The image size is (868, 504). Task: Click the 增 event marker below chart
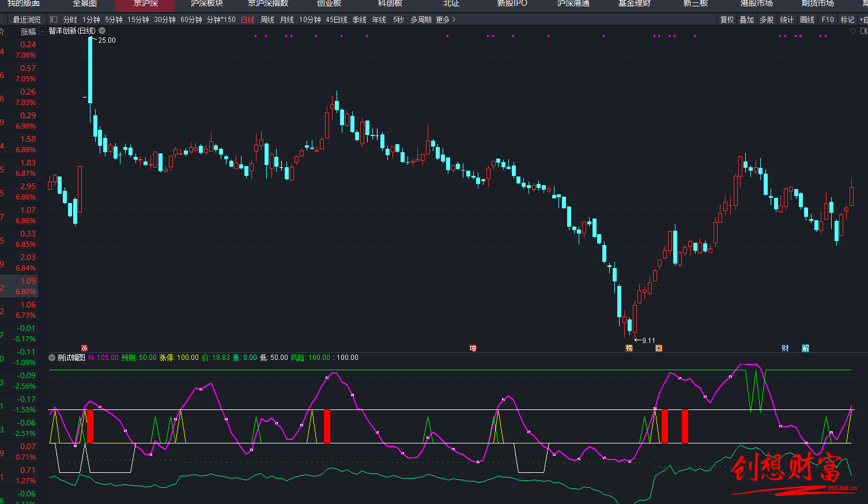point(473,348)
